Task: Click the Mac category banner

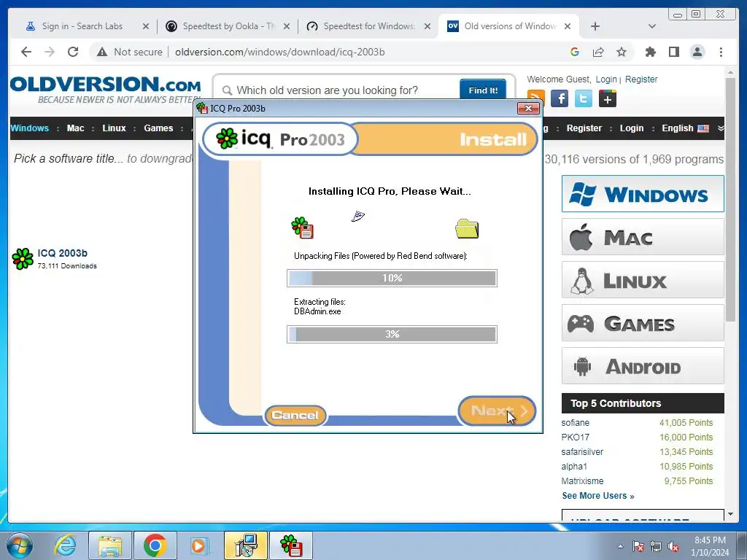Action: [x=643, y=237]
